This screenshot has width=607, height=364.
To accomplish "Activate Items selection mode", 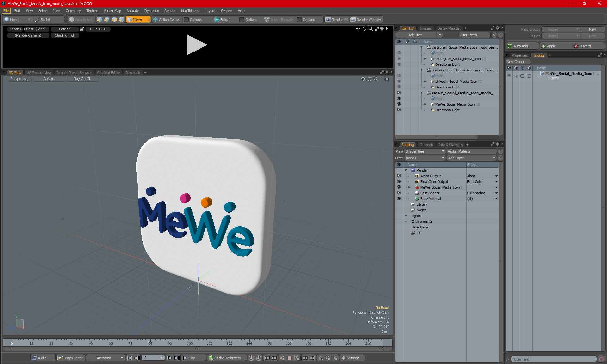I will coord(138,20).
